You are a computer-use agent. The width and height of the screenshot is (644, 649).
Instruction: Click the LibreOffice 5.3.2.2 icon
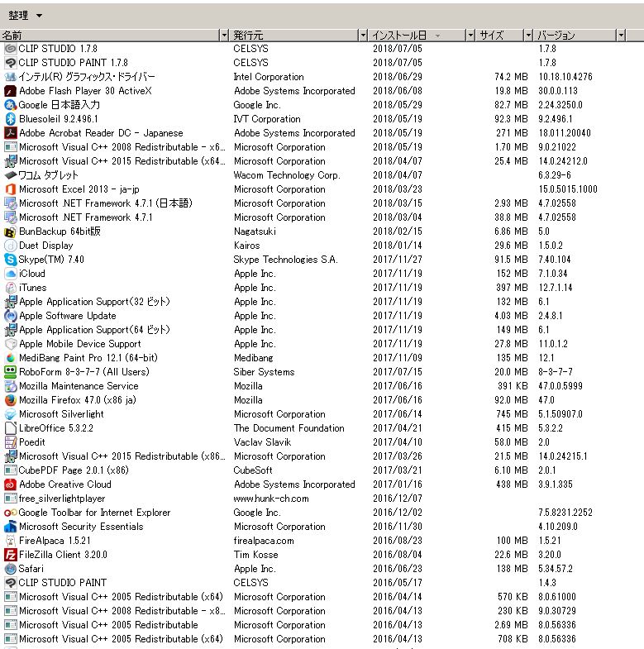pyautogui.click(x=11, y=428)
